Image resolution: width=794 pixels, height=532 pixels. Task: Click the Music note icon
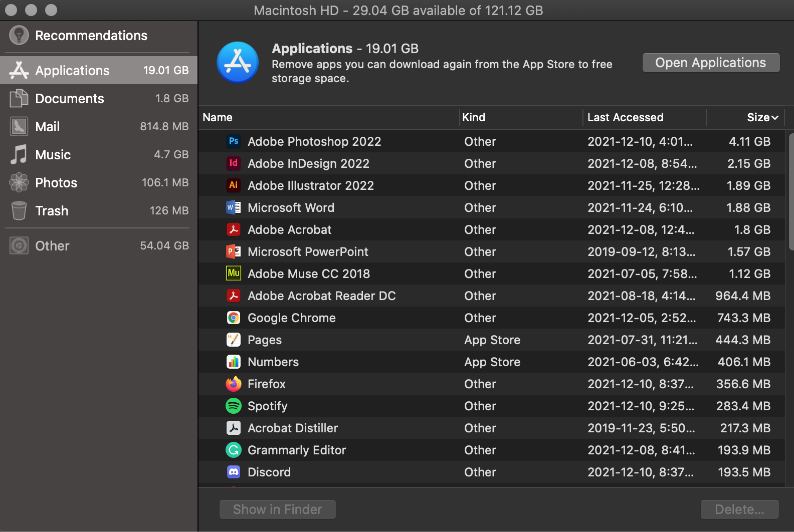pyautogui.click(x=19, y=154)
